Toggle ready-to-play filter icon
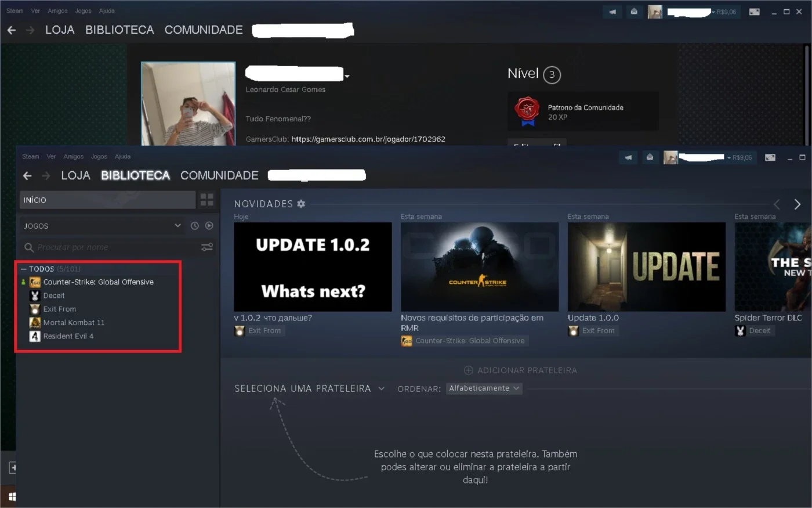This screenshot has width=812, height=508. [209, 226]
